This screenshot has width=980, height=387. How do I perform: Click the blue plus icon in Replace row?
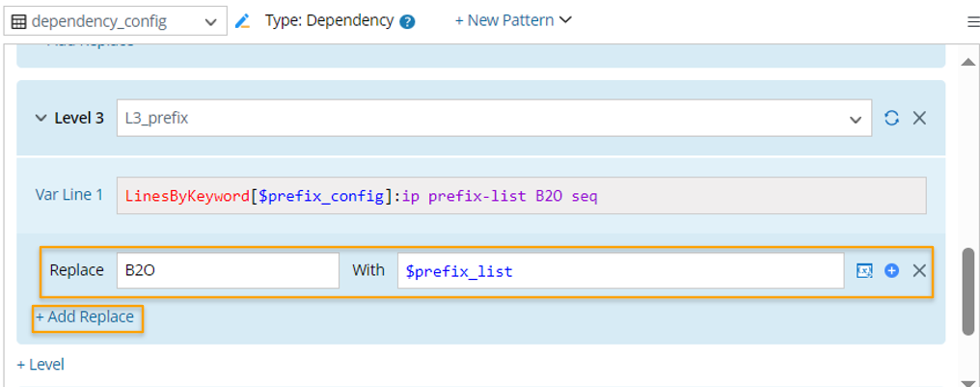[x=892, y=270]
